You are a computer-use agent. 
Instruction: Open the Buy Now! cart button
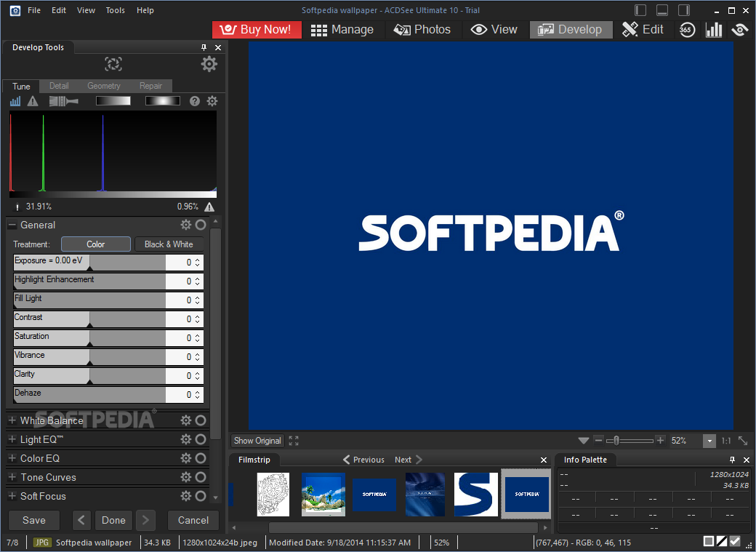pos(257,29)
